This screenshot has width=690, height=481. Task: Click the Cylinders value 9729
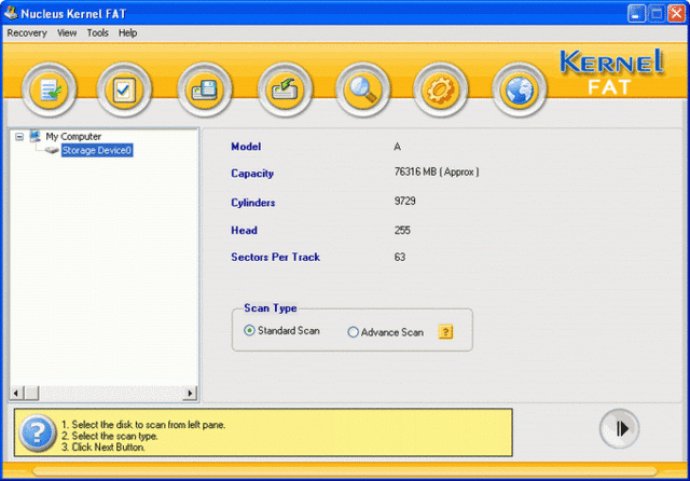(405, 201)
